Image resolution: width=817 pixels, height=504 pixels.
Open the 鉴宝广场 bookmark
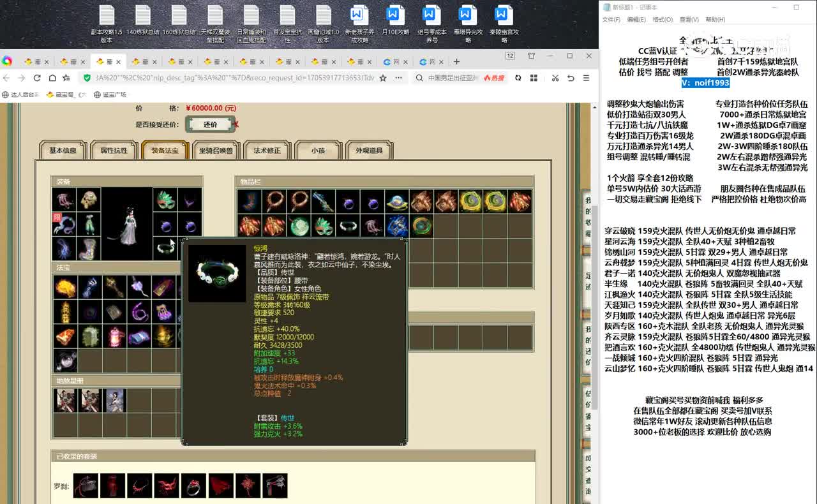point(110,94)
